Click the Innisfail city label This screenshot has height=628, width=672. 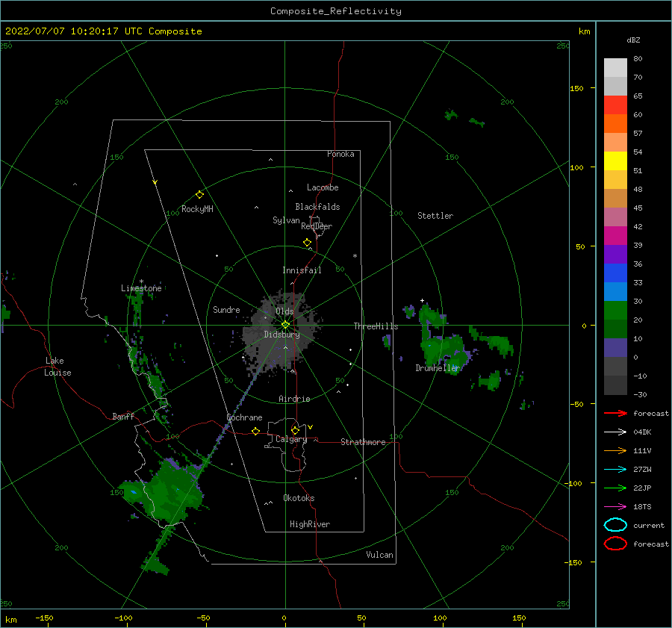302,270
